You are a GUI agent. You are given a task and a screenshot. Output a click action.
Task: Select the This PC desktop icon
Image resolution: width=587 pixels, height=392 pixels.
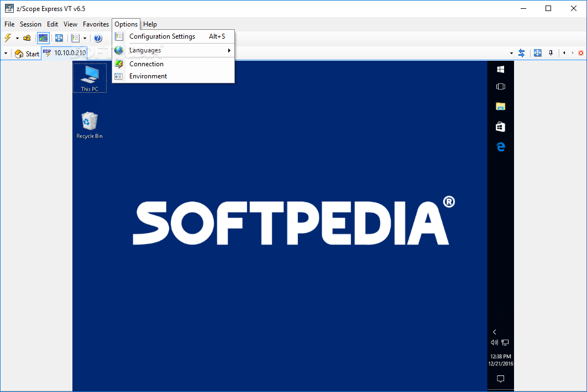[x=90, y=78]
